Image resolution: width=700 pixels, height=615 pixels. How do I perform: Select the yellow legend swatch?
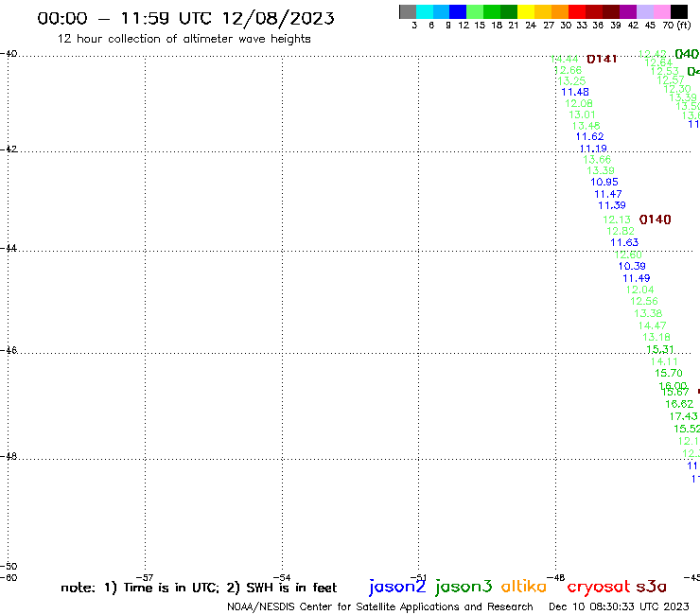click(526, 11)
